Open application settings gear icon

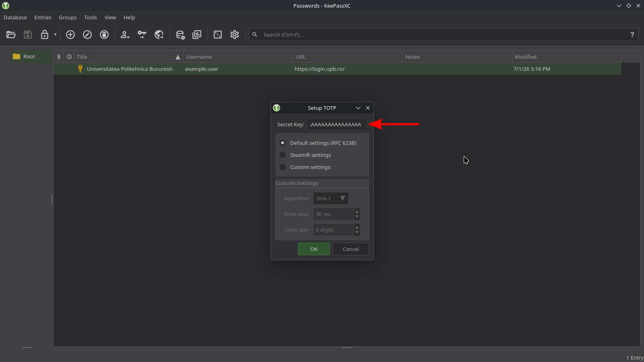235,35
